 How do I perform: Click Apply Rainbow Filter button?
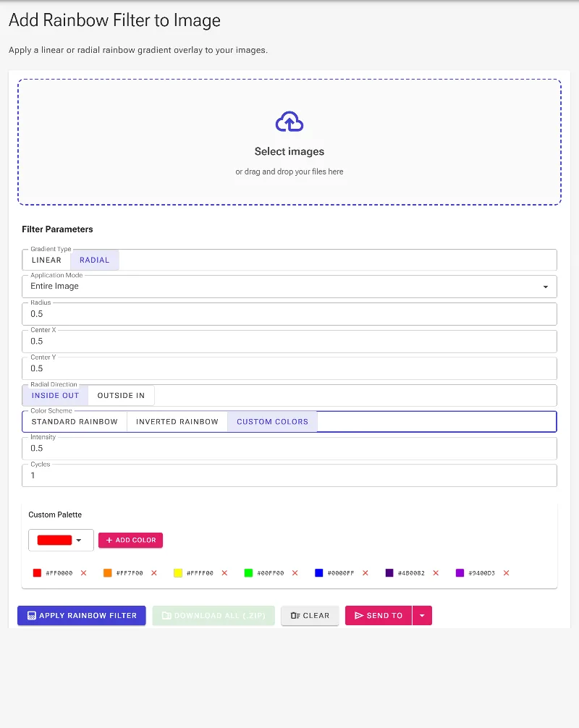coord(82,616)
